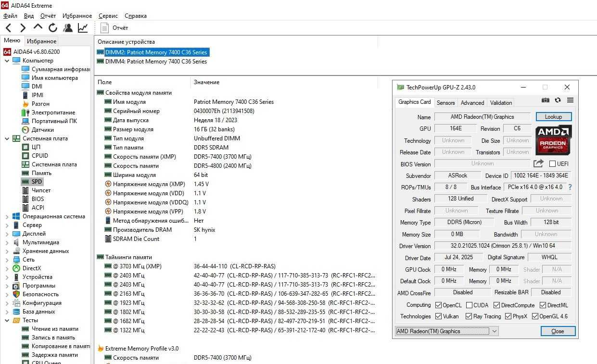The height and width of the screenshot is (364, 597).
Task: Click the Up arrow toolbar icon
Action: 38,27
